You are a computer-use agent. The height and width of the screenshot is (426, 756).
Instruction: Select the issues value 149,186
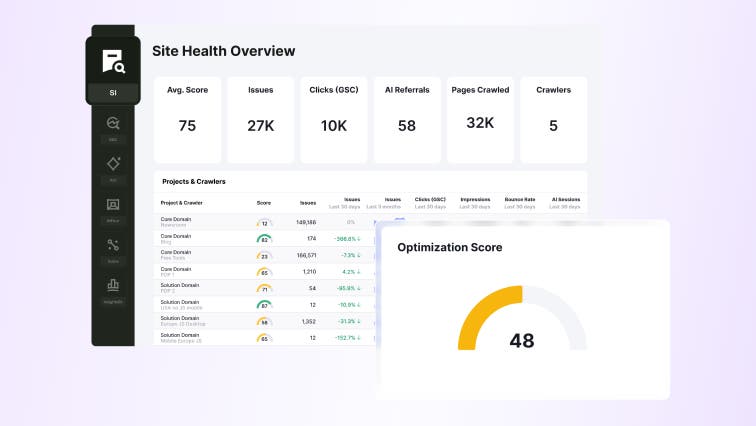click(x=306, y=222)
